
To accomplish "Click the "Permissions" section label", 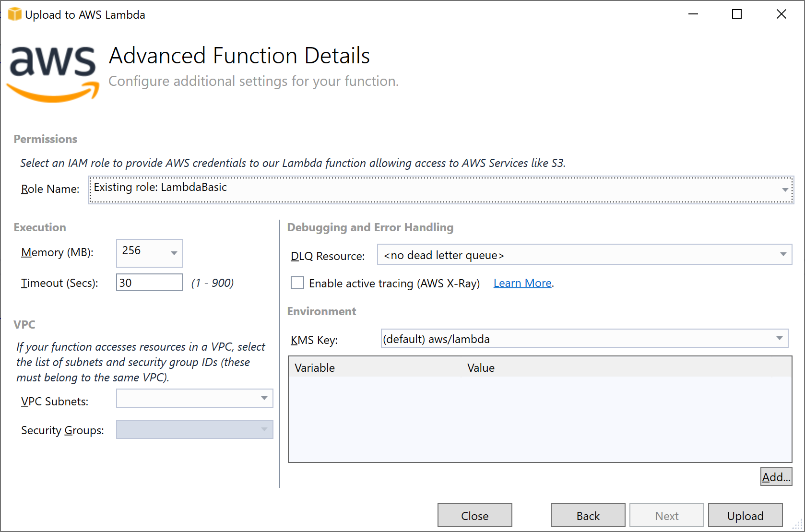I will click(x=46, y=139).
